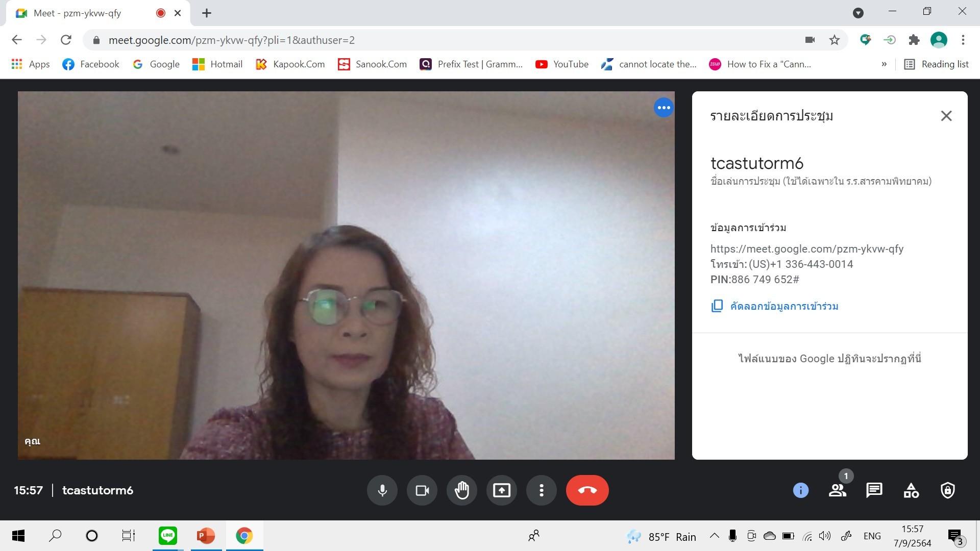980x551 pixels.
Task: View site information lock icon
Action: point(96,40)
